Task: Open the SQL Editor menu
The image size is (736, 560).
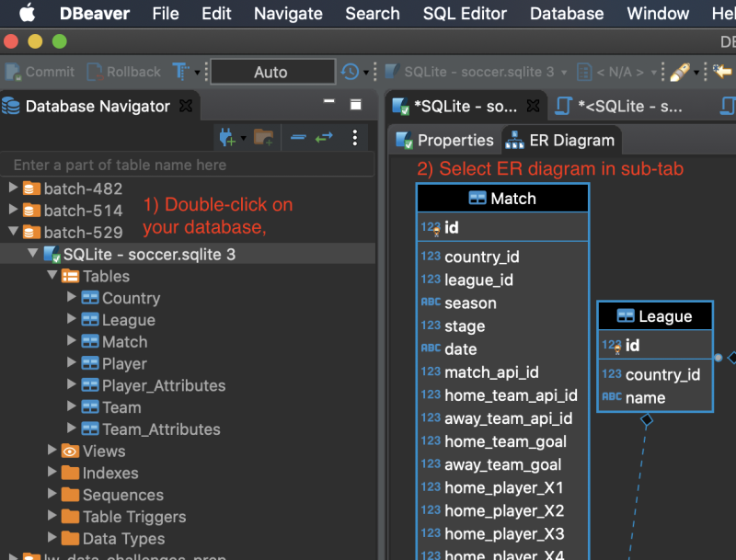Action: coord(465,14)
